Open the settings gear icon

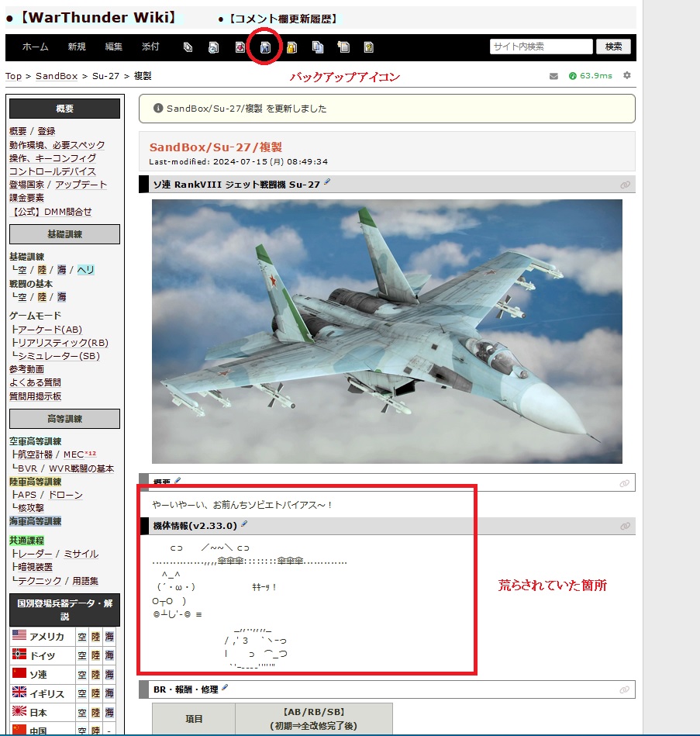(627, 75)
